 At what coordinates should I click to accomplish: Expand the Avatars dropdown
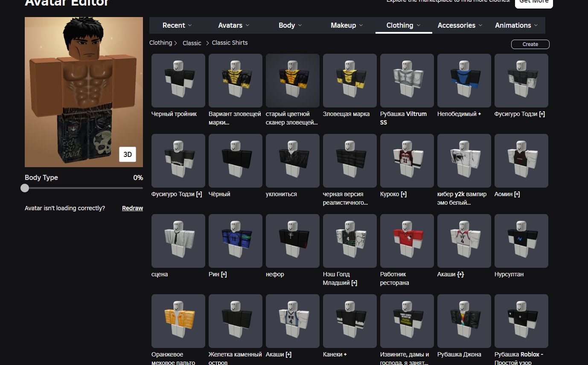tap(234, 25)
